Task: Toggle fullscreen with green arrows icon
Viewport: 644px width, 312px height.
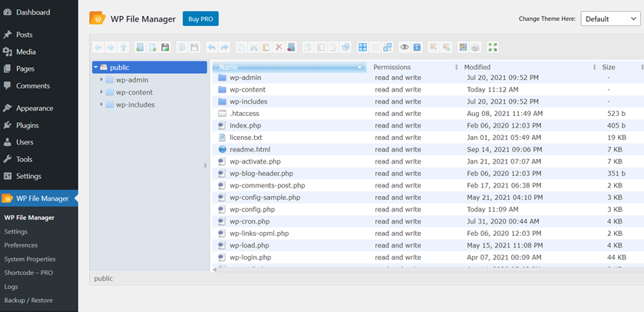Action: pyautogui.click(x=493, y=48)
